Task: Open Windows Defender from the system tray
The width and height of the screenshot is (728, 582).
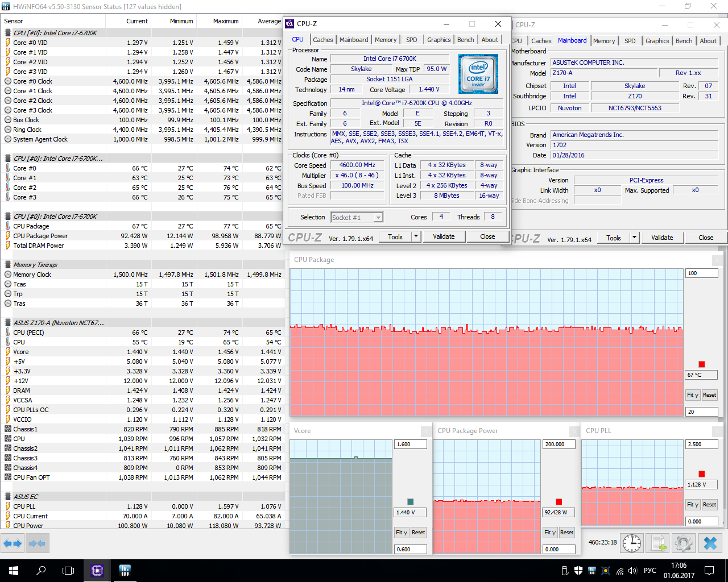Action: (578, 570)
